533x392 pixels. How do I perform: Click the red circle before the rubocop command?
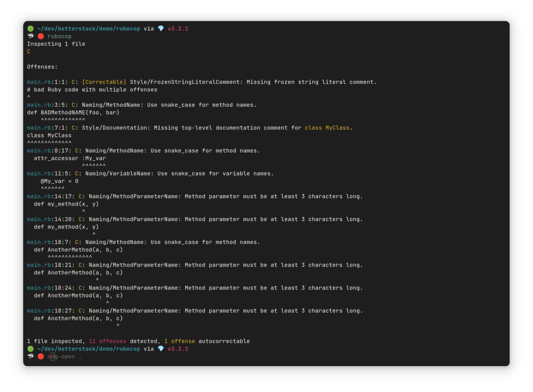click(41, 36)
